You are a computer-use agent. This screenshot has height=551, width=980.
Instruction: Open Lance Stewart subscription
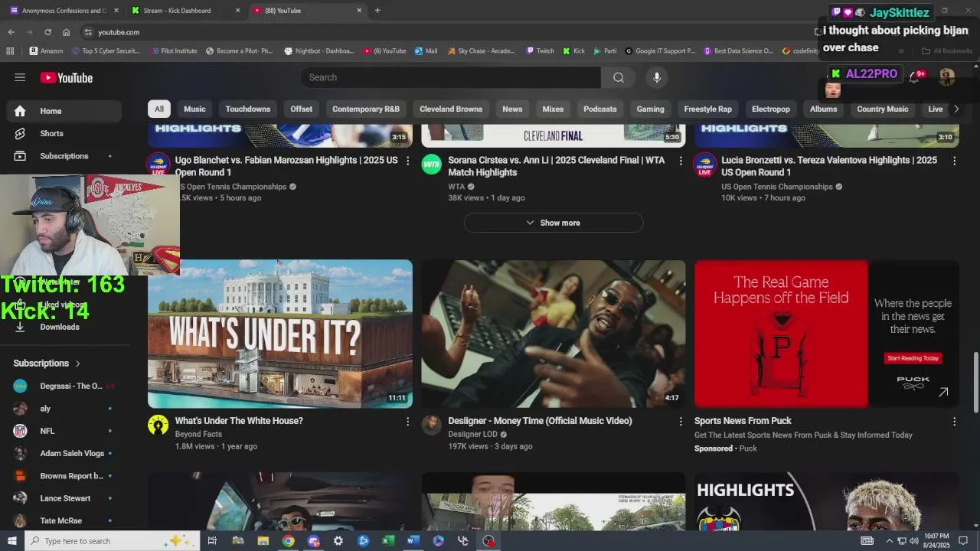click(64, 498)
